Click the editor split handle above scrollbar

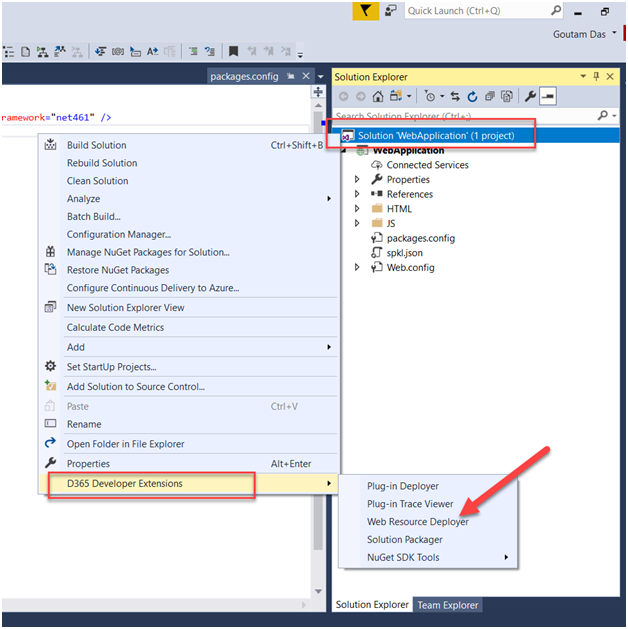click(x=318, y=92)
